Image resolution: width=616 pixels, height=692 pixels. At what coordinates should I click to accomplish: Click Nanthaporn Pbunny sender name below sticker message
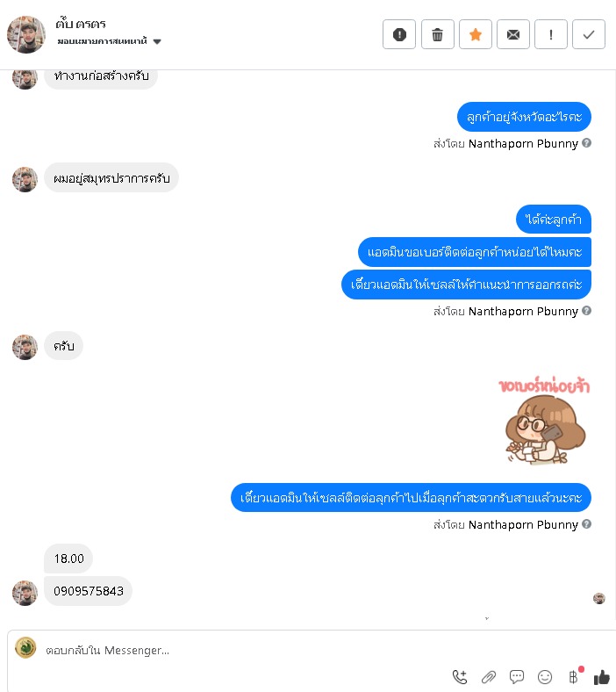point(523,524)
